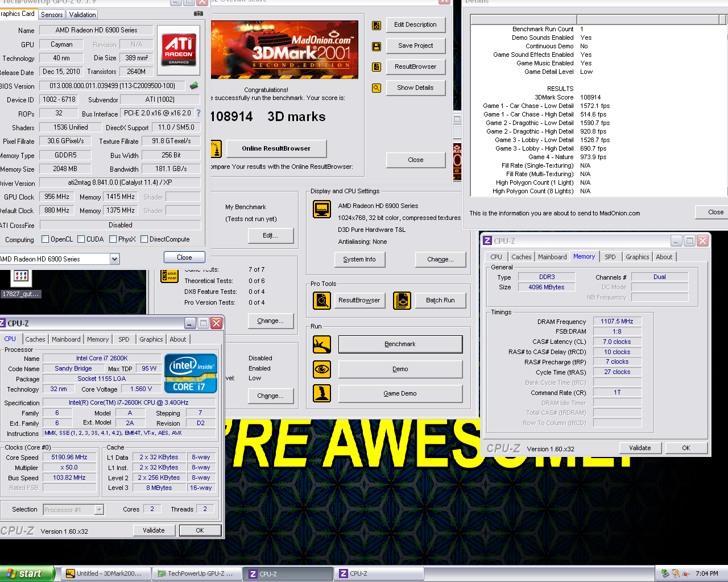
Task: Click the Batch Run button
Action: tap(441, 300)
